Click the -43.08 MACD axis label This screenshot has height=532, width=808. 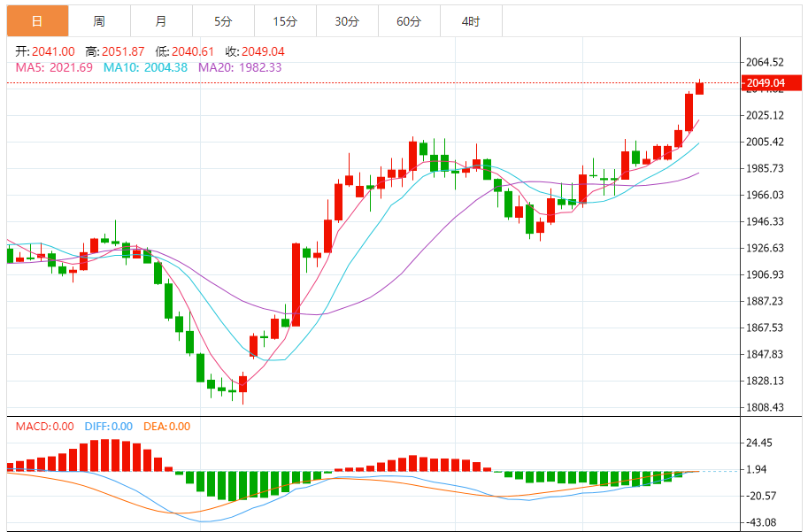tap(761, 523)
